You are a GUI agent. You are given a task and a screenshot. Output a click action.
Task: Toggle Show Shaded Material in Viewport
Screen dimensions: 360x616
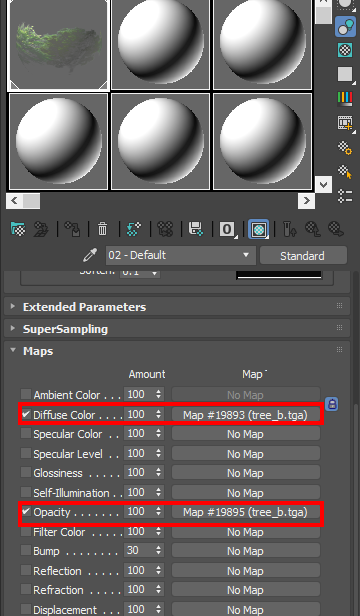(259, 229)
